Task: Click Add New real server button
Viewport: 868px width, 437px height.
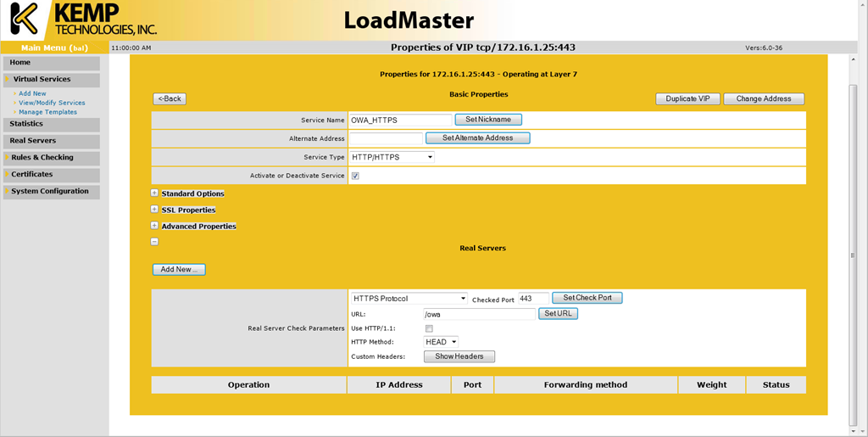Action: point(180,270)
